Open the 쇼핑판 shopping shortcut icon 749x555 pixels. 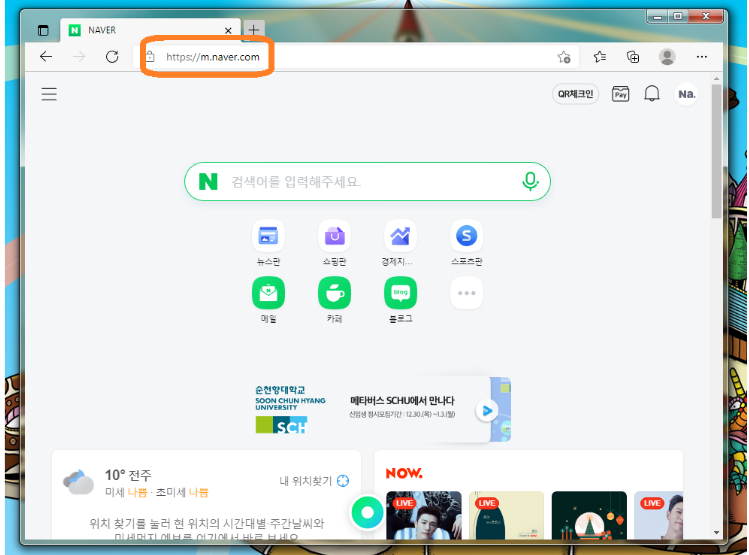pos(334,236)
